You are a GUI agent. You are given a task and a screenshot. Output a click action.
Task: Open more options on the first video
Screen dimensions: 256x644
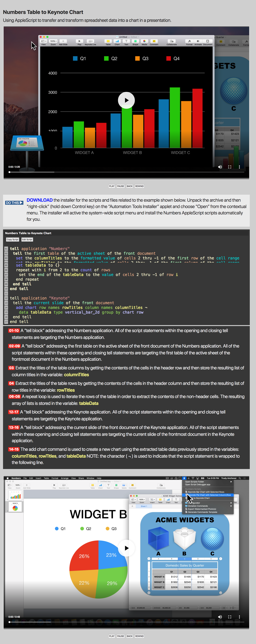point(239,167)
